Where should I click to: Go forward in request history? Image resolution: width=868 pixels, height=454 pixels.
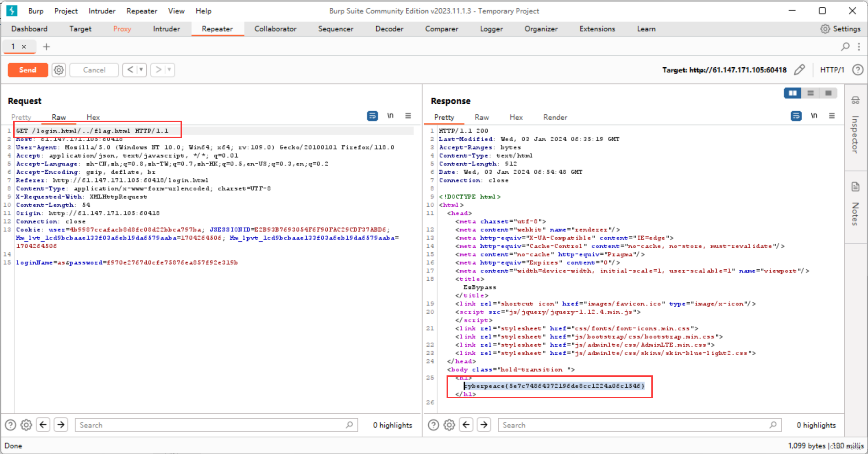coord(158,69)
